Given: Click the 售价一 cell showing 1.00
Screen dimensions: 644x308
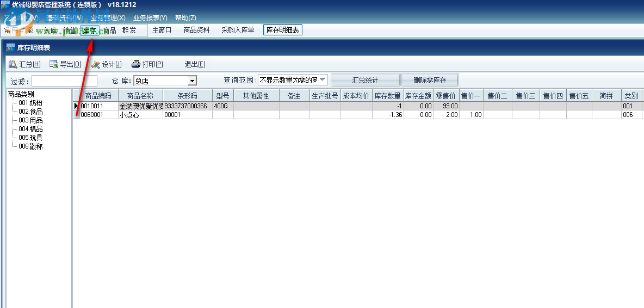Looking at the screenshot, I should pyautogui.click(x=471, y=115).
